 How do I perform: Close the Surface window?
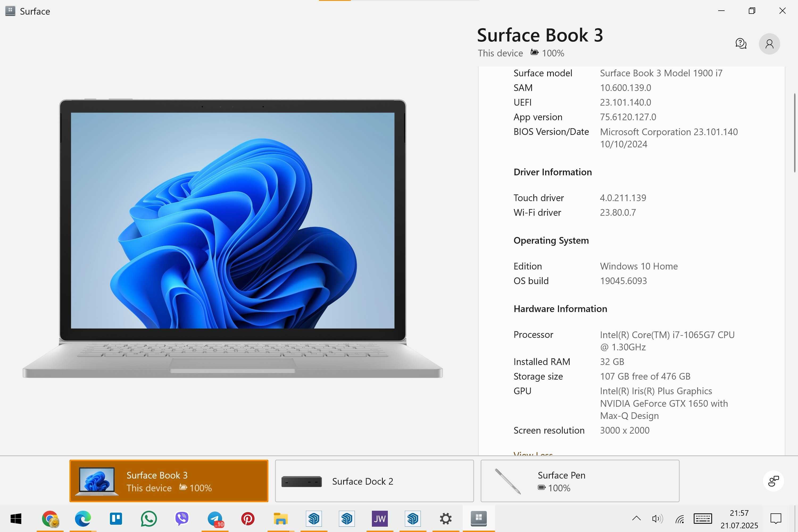tap(782, 11)
